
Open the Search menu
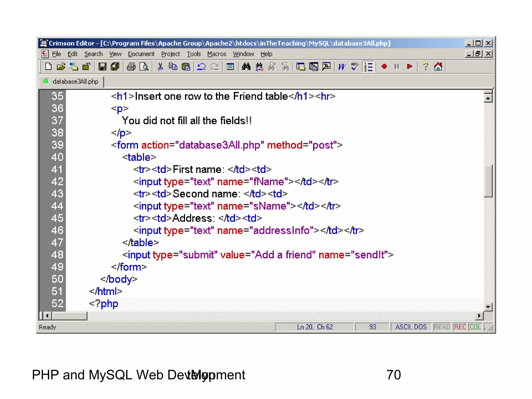pyautogui.click(x=93, y=54)
